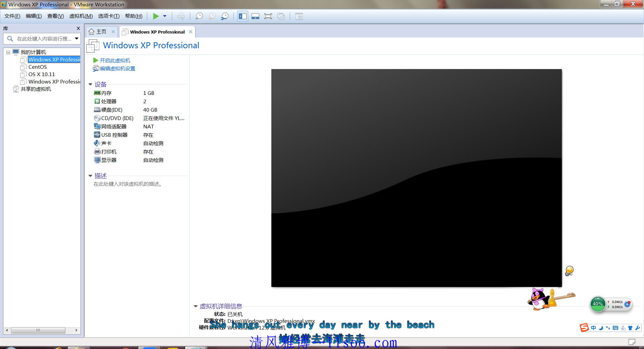The width and height of the screenshot is (644, 349).
Task: Open the Sogou settings wrench icon
Action: click(x=638, y=328)
